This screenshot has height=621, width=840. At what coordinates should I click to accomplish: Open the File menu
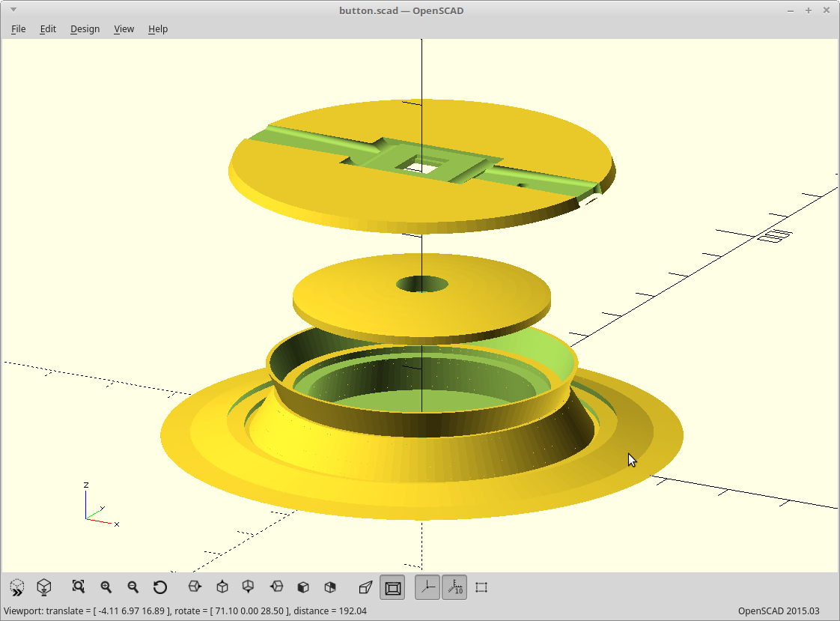[18, 29]
